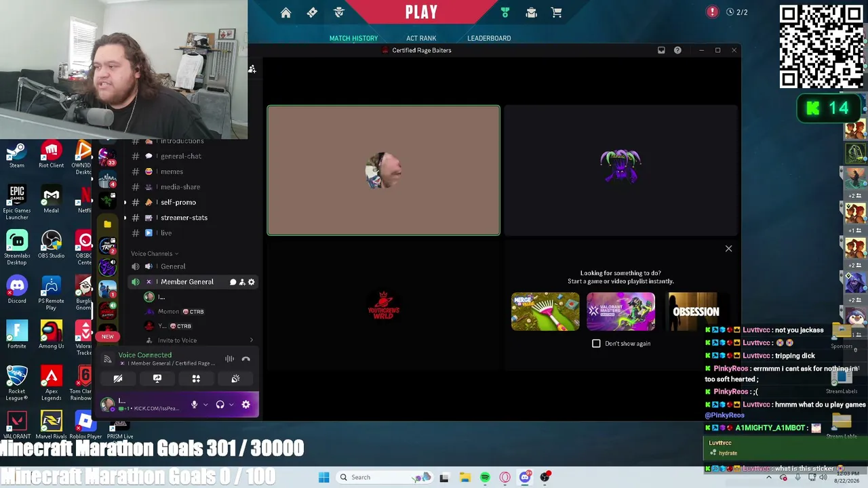868x488 pixels.
Task: Open the Valorant home screen icon
Action: pos(285,12)
